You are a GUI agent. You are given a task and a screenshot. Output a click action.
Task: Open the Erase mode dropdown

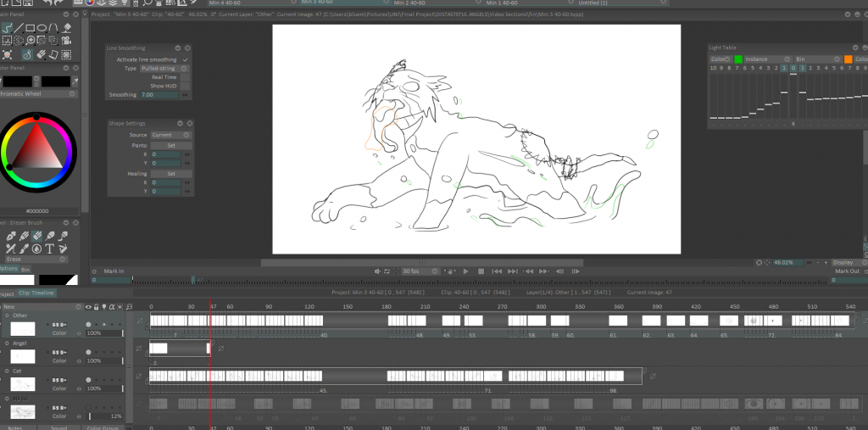36,259
